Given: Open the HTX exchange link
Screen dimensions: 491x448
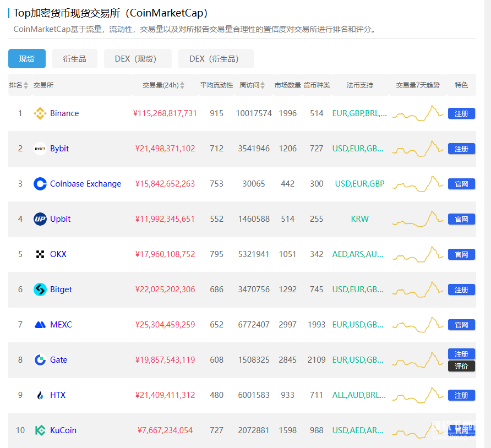Looking at the screenshot, I should click(58, 395).
